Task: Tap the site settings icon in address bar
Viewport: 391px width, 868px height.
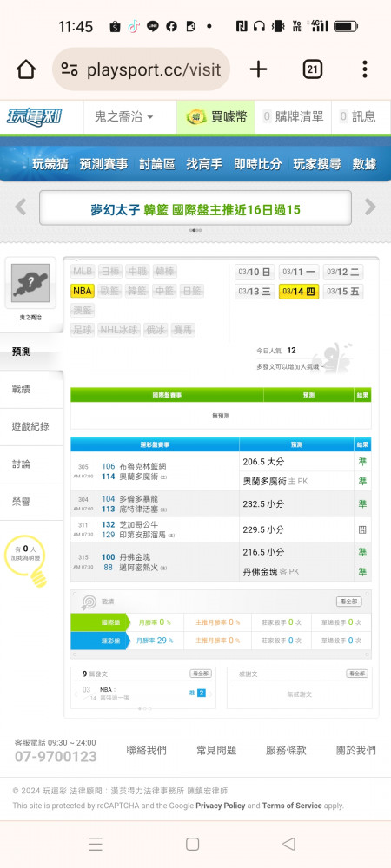Action: 70,69
